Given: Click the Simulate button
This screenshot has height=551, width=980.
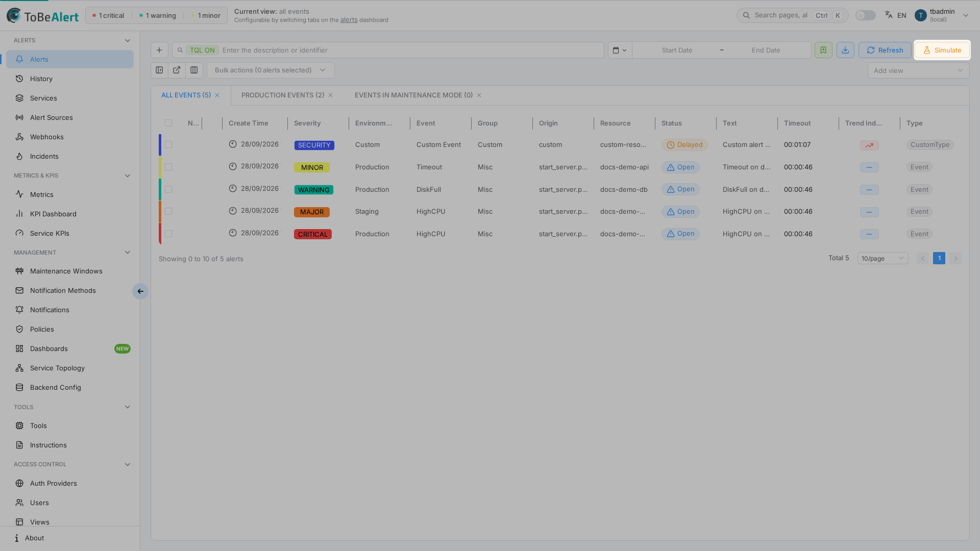Looking at the screenshot, I should pyautogui.click(x=942, y=50).
